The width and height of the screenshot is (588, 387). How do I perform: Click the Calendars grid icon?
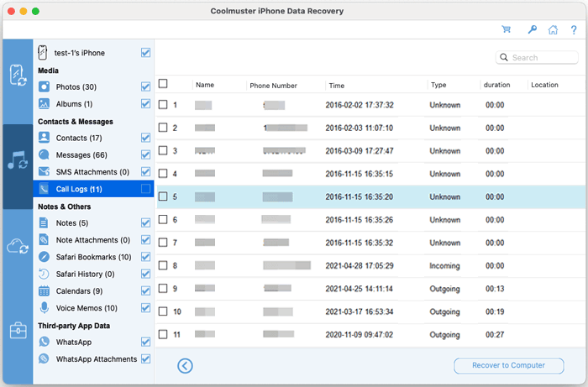[44, 291]
